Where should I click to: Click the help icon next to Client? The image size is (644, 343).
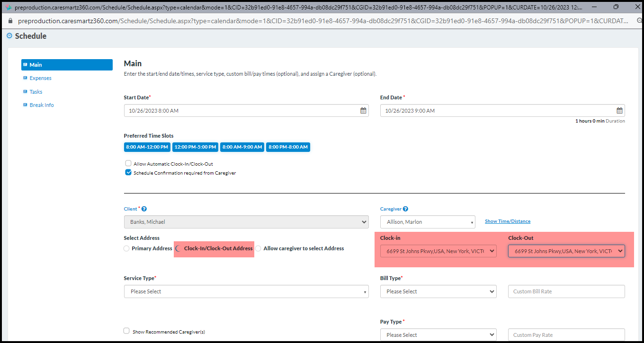pos(144,209)
